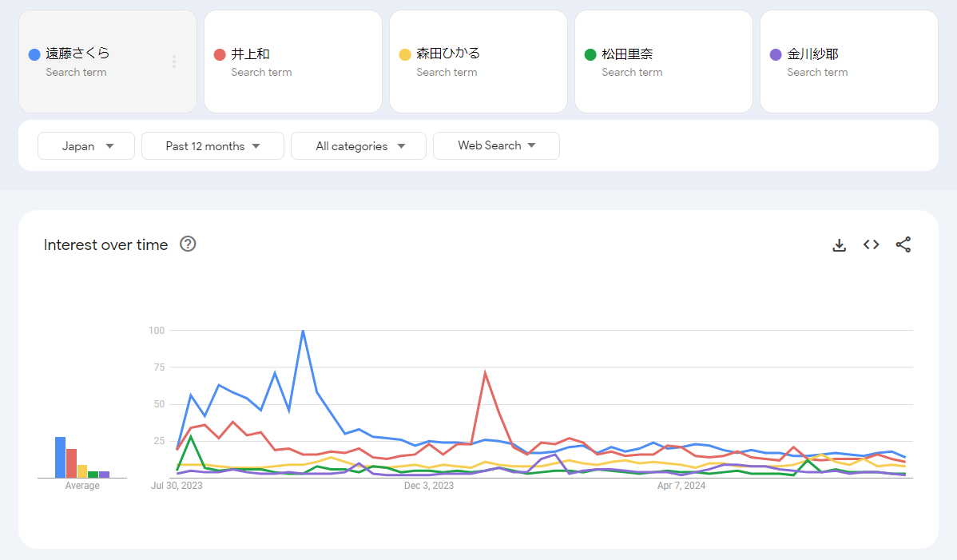
Task: Click the green dot beside 松田里奈
Action: pos(590,54)
